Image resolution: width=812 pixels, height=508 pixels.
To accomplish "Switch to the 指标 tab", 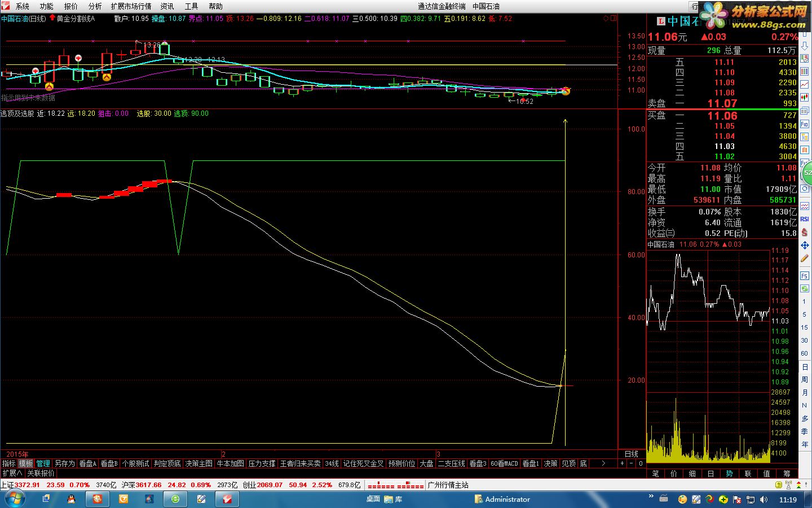I will 9,463.
